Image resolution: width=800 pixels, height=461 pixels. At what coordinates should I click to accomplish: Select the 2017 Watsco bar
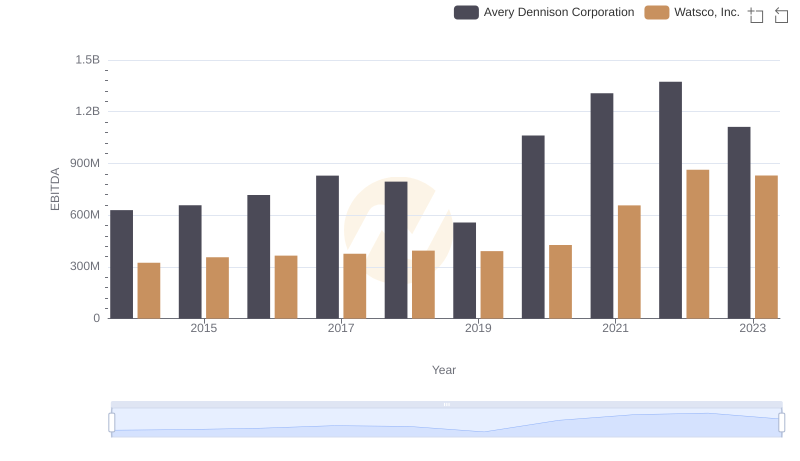pyautogui.click(x=355, y=286)
